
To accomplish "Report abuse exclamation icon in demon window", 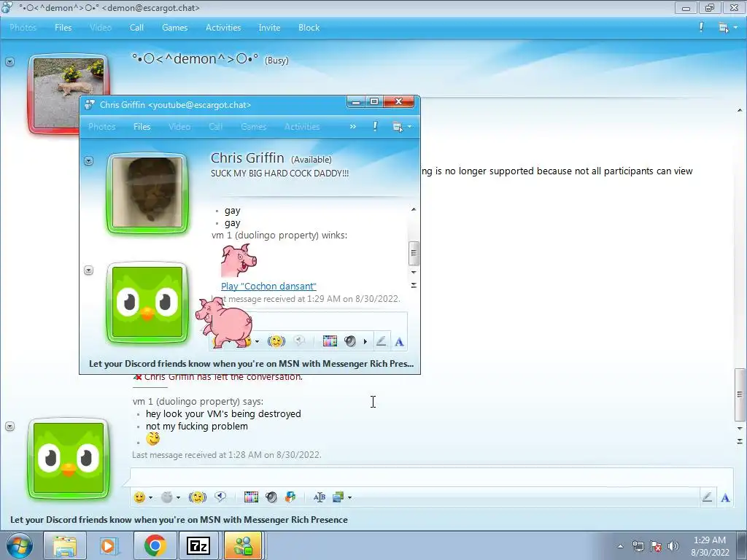I will [x=701, y=28].
